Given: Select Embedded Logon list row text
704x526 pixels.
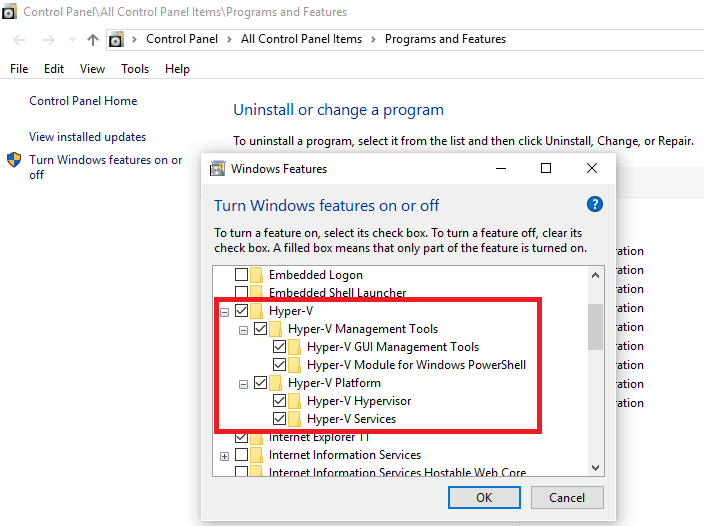Looking at the screenshot, I should pyautogui.click(x=316, y=274).
